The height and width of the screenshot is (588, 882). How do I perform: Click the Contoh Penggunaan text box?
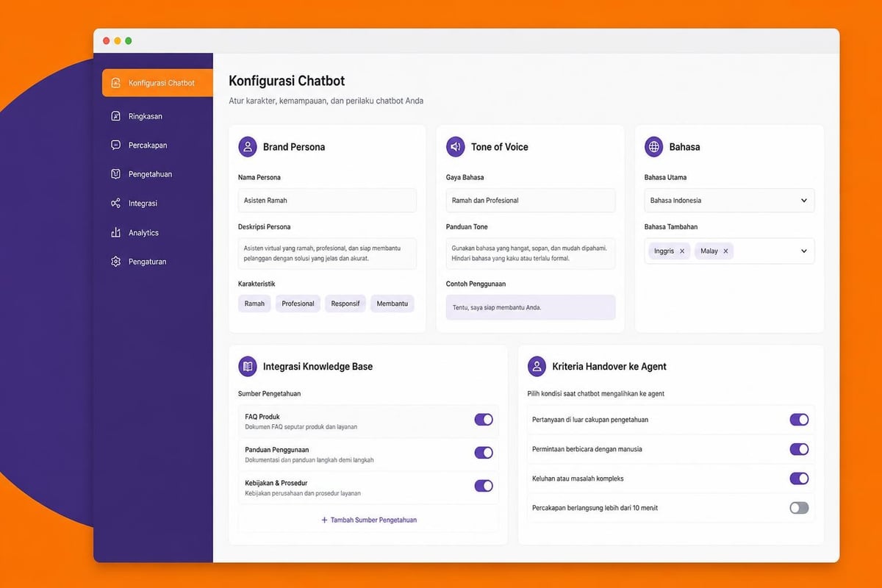(x=531, y=307)
